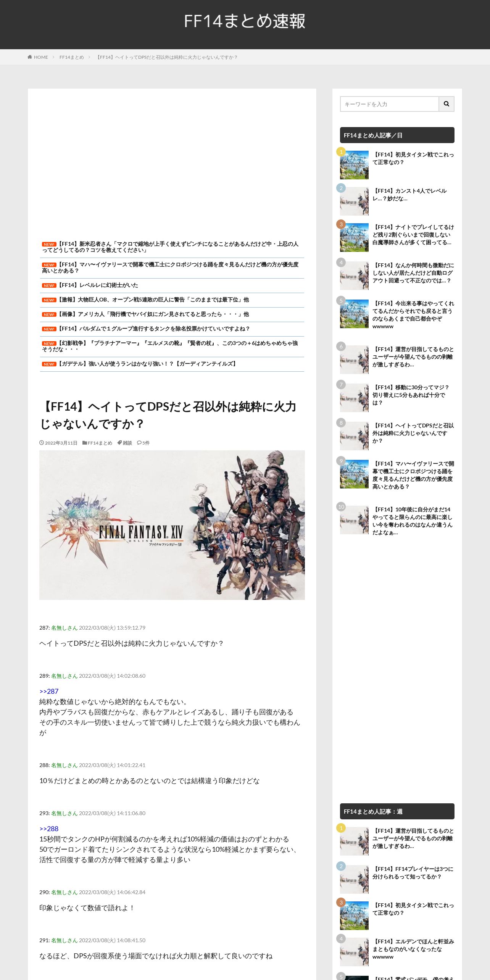
Task: Open weekly rank 3 初見タイタン戦 article
Action: point(413,909)
